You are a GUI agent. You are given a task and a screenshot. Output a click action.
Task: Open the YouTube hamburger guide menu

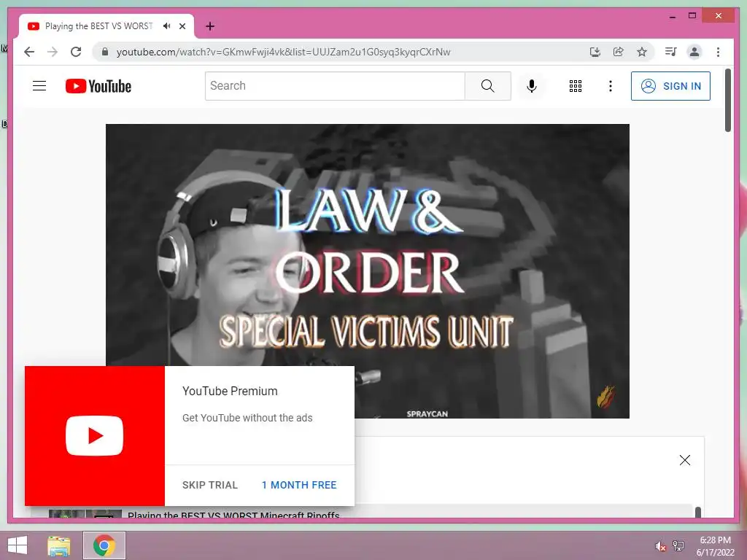point(39,86)
